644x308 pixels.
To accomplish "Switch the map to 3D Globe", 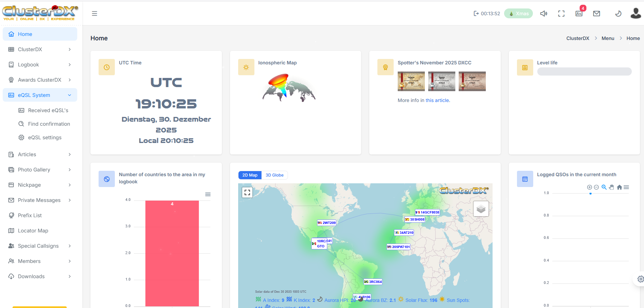I will (274, 175).
